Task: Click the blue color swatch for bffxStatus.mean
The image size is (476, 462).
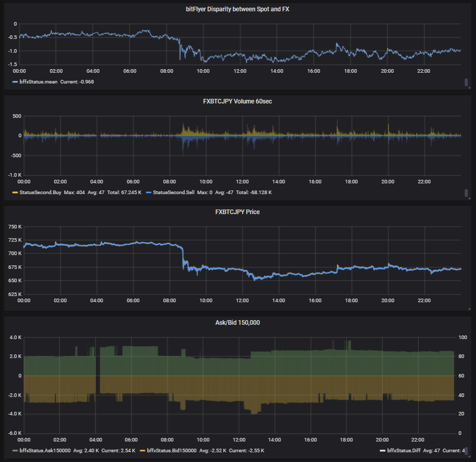Action: point(15,82)
